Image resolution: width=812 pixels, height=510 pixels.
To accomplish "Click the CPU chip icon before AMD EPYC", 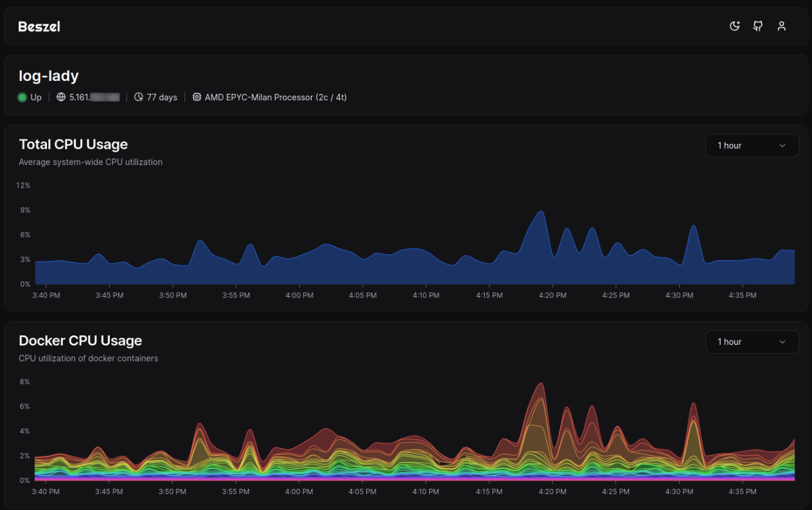I will coord(197,98).
